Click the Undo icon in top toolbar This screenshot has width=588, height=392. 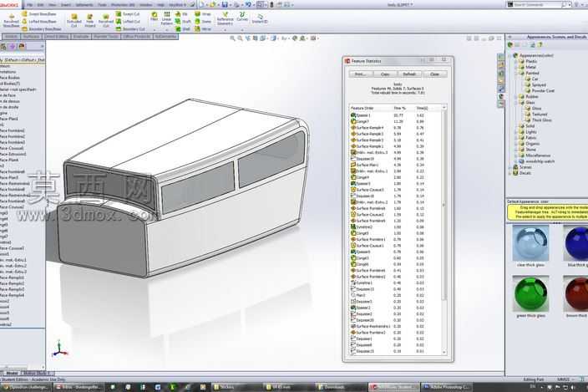click(248, 5)
